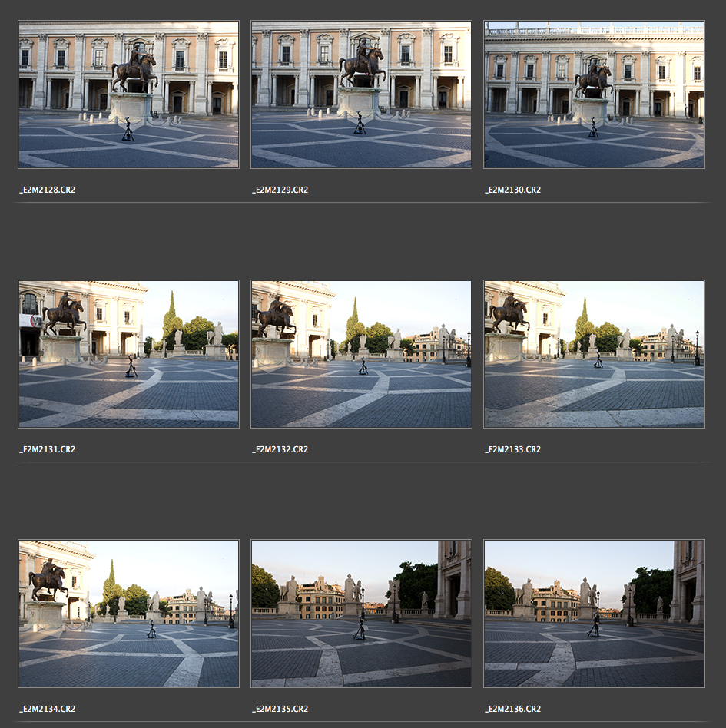The width and height of the screenshot is (726, 728).
Task: Click the _E2M2129.CR2 filename label
Action: pos(280,190)
